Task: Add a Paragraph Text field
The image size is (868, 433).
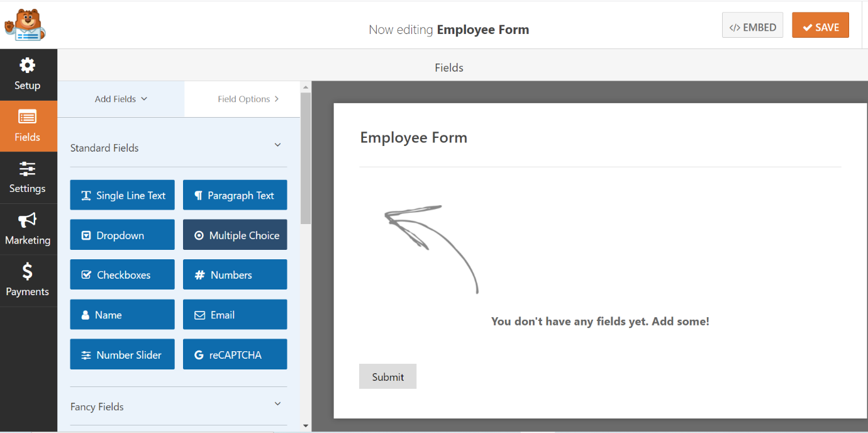Action: [x=235, y=195]
